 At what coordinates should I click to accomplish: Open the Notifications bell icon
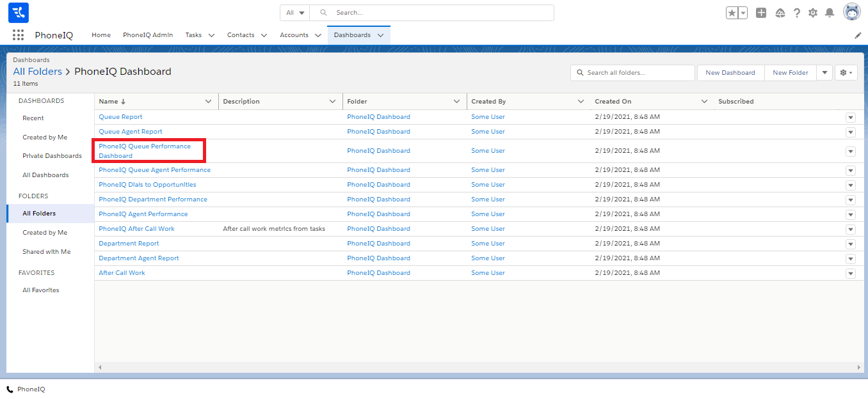[x=830, y=13]
